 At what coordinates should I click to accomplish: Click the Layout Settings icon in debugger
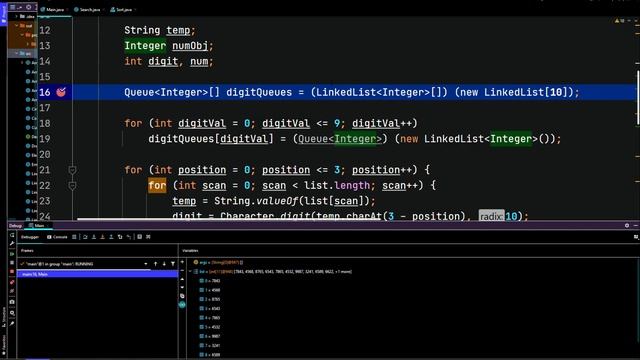tap(636, 237)
